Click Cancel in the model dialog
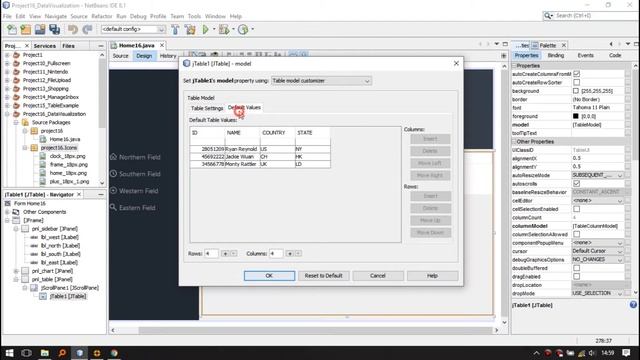 tap(378, 276)
